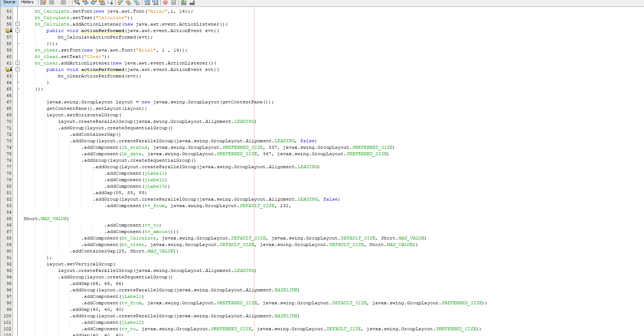Image resolution: width=644 pixels, height=336 pixels.
Task: Go to the previous search occurrence
Action: [x=85, y=3]
